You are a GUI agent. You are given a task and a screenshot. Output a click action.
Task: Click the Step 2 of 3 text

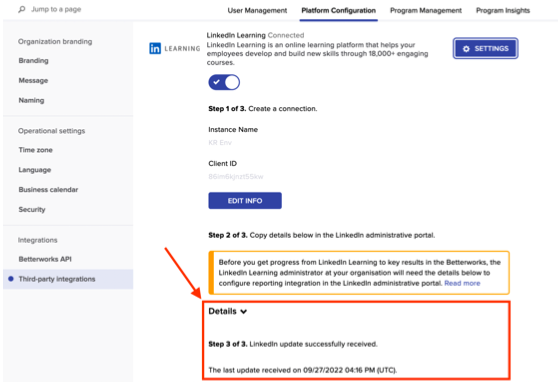[x=228, y=235]
